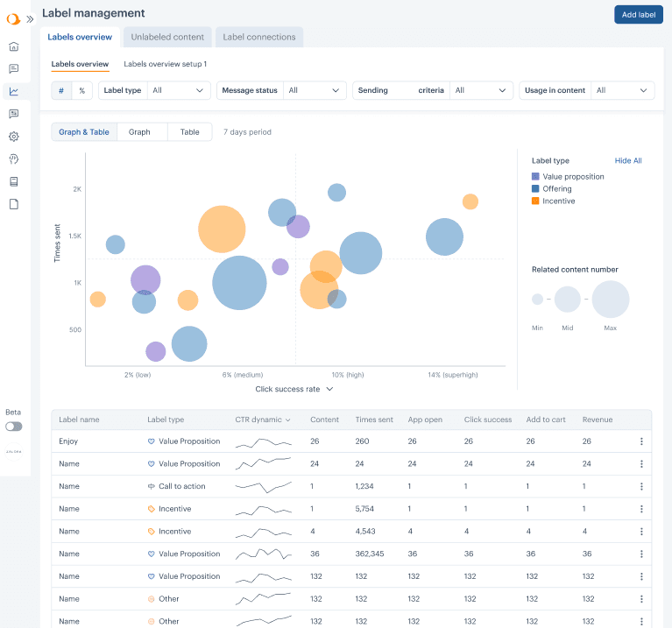Select Table only view
This screenshot has width=672, height=628.
[190, 132]
